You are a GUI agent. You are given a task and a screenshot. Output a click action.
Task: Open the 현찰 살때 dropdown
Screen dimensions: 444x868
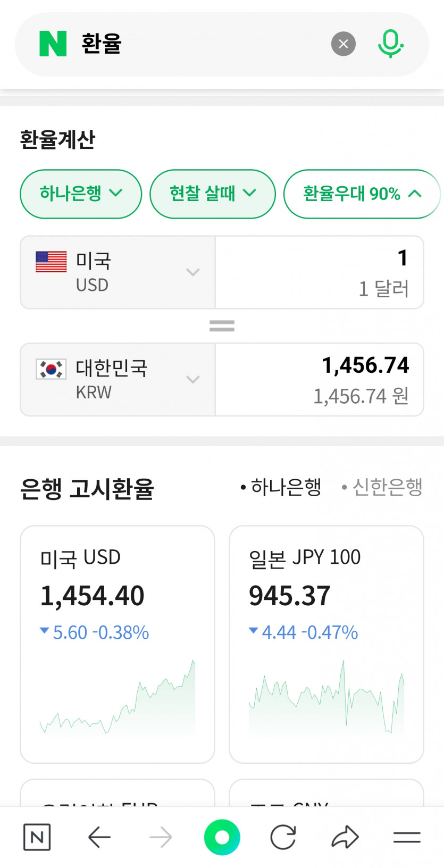213,194
